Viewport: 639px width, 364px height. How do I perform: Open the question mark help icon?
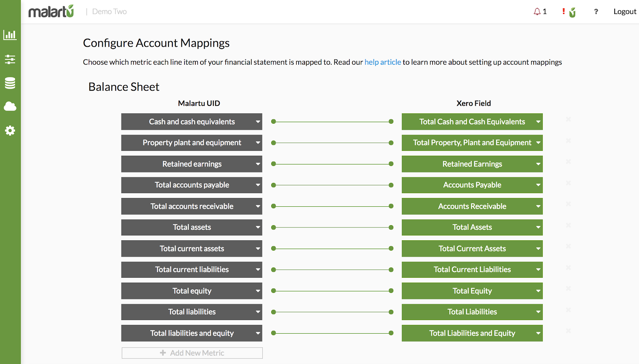click(x=596, y=12)
